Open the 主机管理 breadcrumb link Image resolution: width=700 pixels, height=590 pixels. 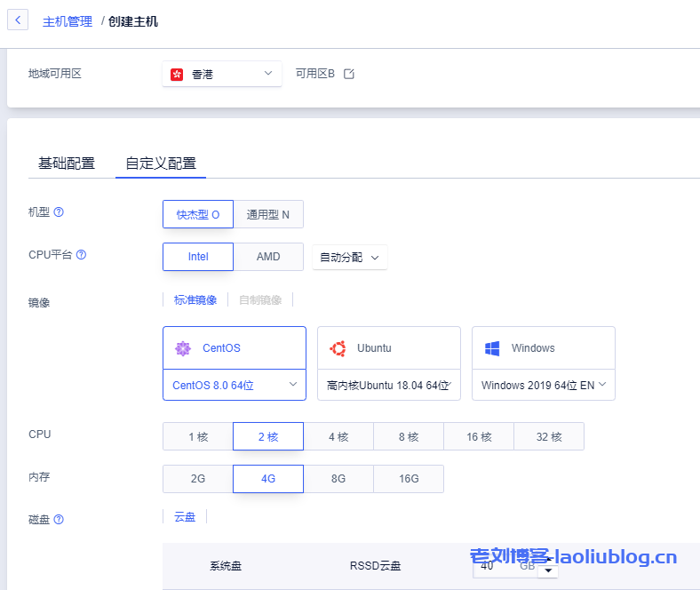point(68,20)
